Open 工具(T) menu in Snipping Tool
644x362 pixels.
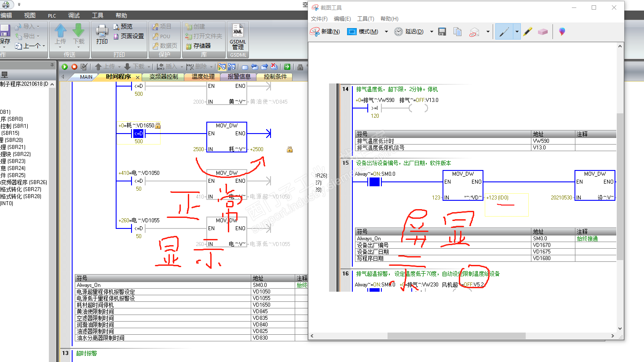[366, 19]
